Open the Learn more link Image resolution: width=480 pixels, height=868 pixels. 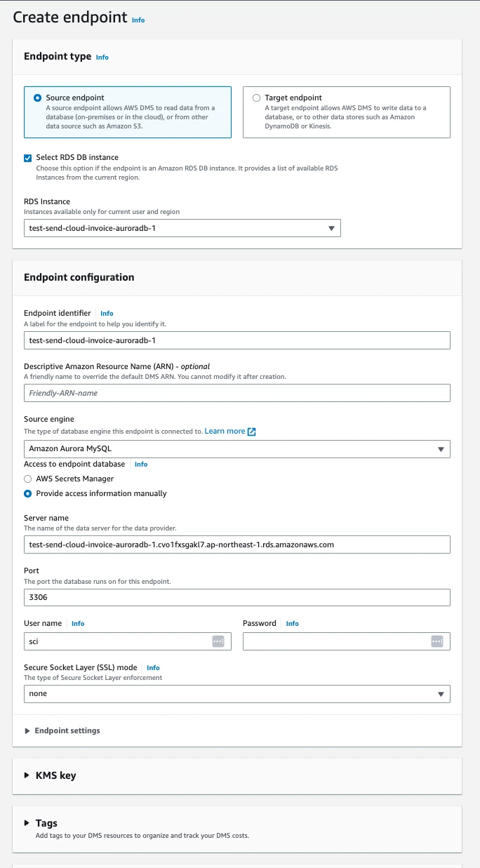[225, 431]
